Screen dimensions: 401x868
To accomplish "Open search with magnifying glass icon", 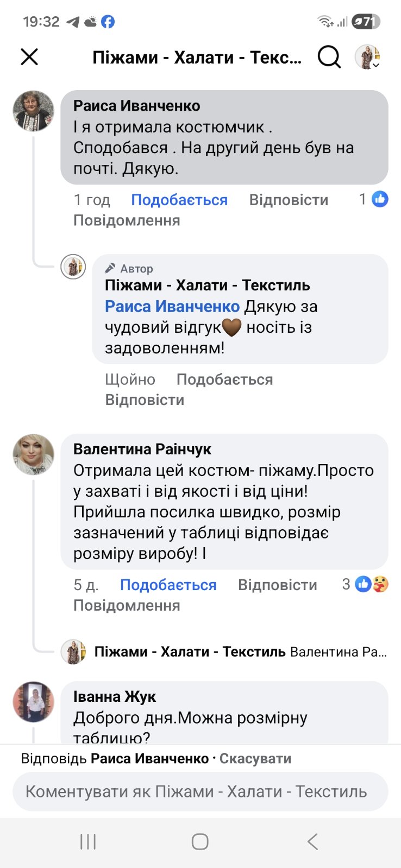I will [x=329, y=56].
